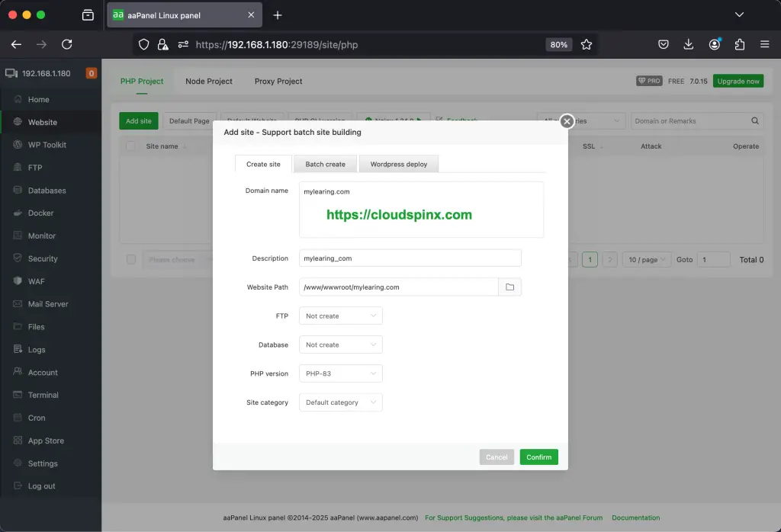Open the browser extensions puzzle icon
This screenshot has height=532, width=781.
[739, 45]
